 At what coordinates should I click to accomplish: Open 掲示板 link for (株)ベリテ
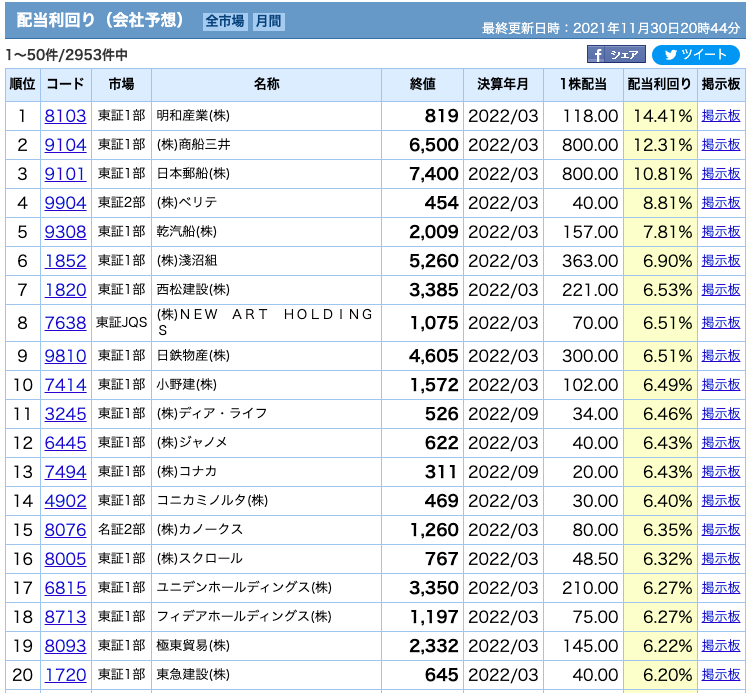click(720, 203)
